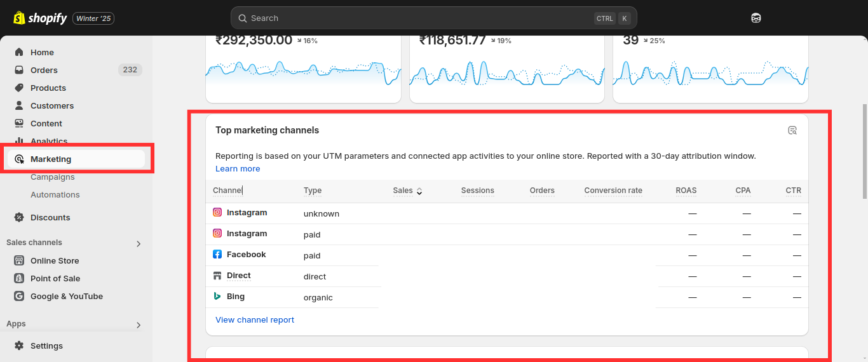This screenshot has height=362, width=868.
Task: Click the Shopify logo icon
Action: (x=20, y=18)
